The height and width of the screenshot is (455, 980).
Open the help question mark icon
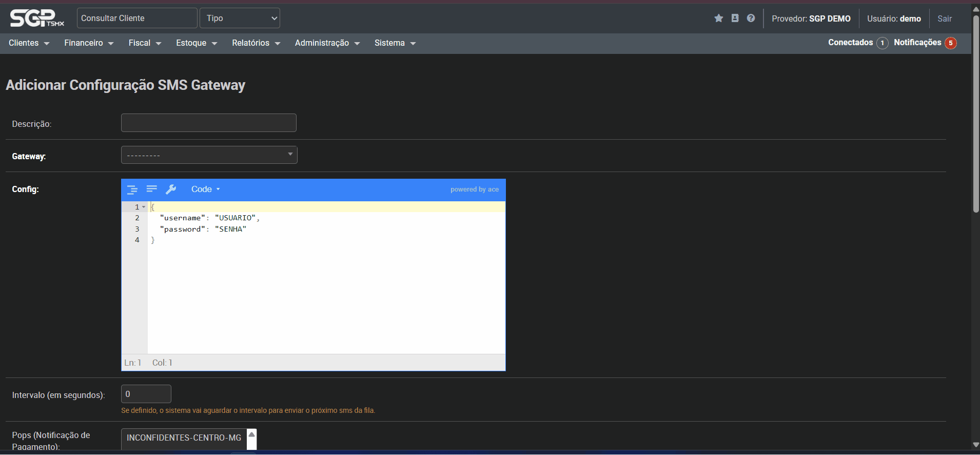tap(751, 18)
